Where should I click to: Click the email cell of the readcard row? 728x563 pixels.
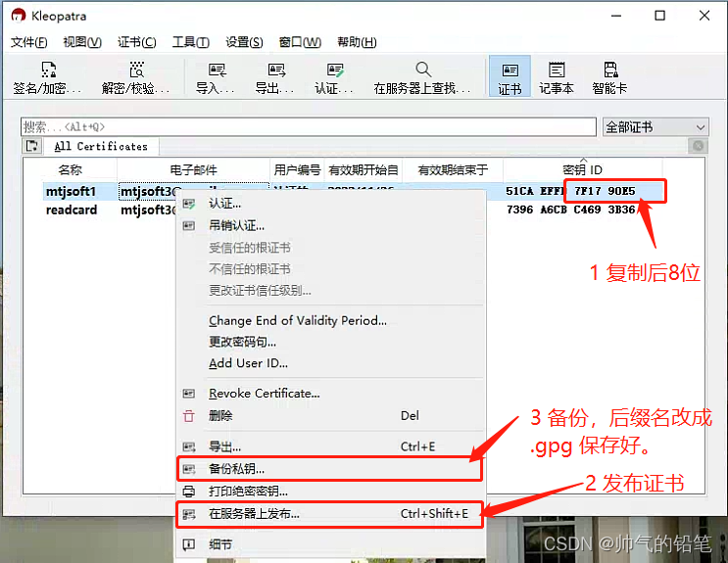148,210
